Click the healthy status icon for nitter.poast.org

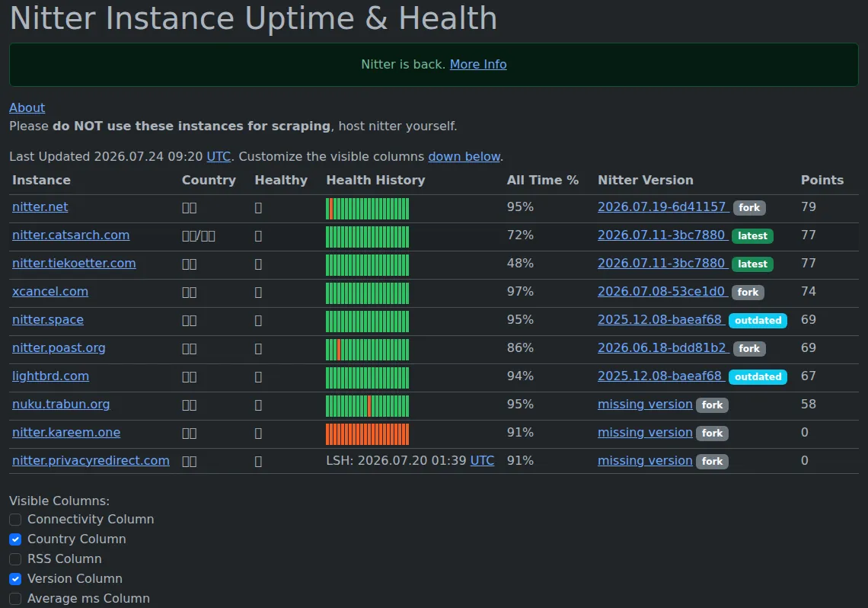tap(258, 349)
